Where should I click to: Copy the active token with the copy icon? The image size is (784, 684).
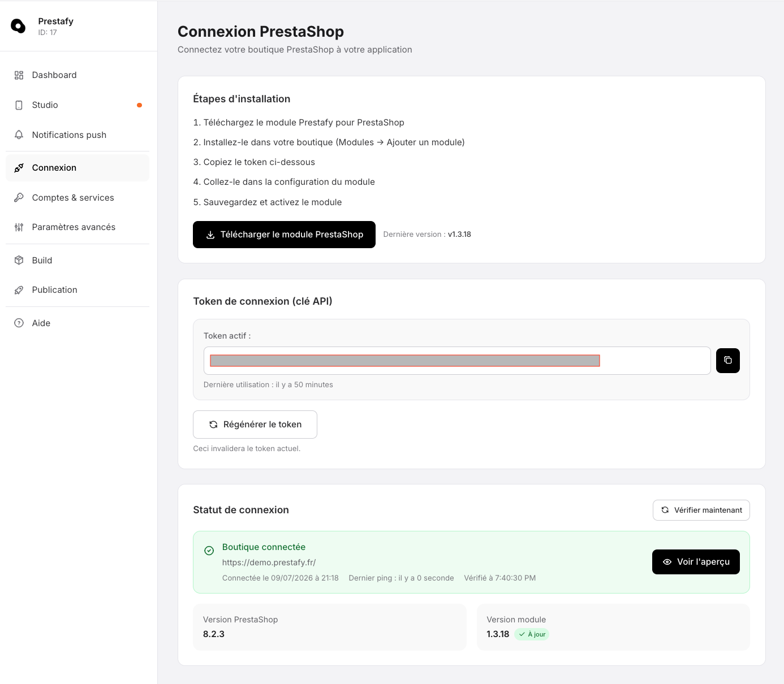728,361
